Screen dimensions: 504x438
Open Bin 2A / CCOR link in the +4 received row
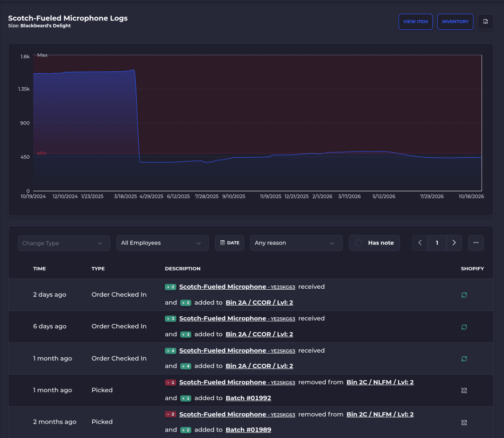[x=259, y=366]
